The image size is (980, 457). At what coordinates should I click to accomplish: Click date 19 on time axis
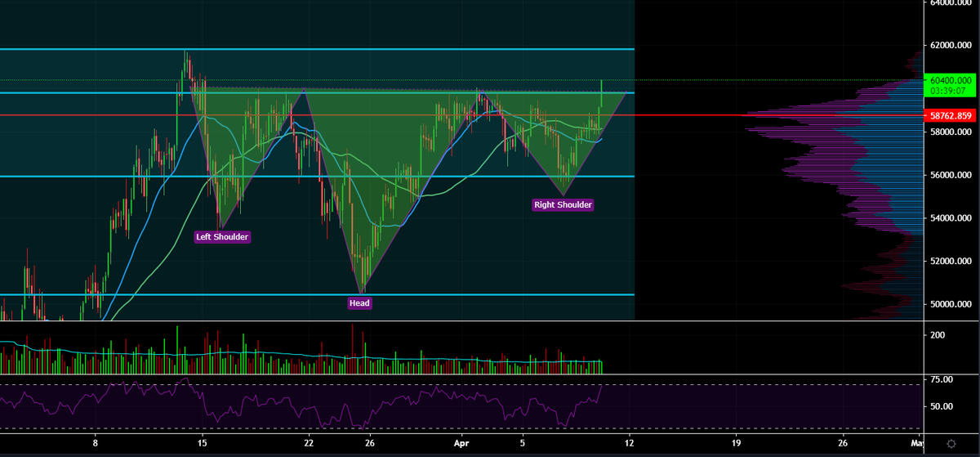(737, 443)
